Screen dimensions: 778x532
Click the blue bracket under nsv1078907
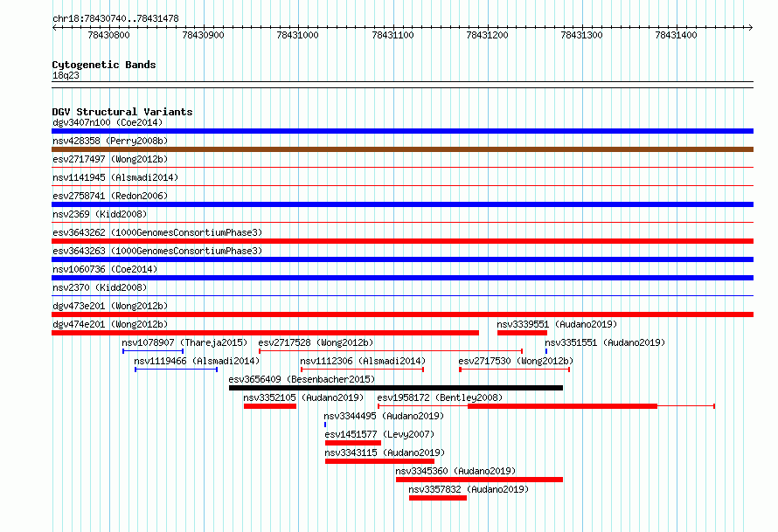coord(153,351)
